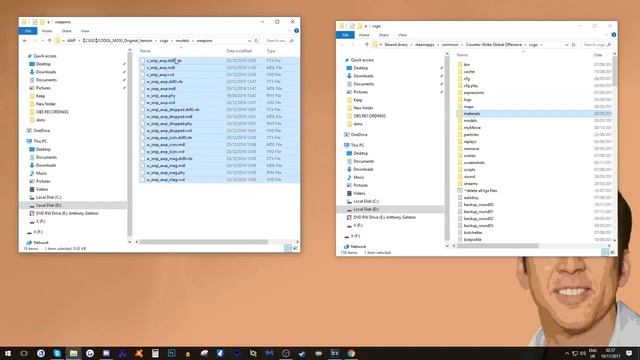
Task: Open Quick Access Toolbar dropdown in weapons window
Action: (49, 22)
